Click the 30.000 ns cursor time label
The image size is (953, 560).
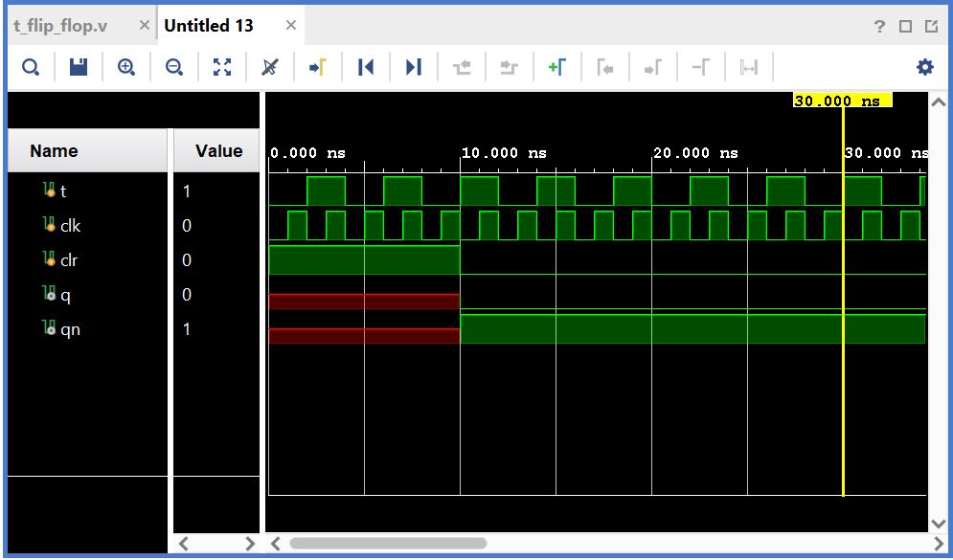(x=841, y=101)
